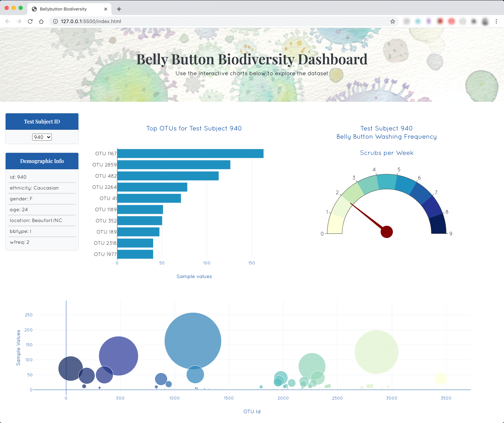Click the OTU 1167 bar
The image size is (504, 423).
pos(190,154)
